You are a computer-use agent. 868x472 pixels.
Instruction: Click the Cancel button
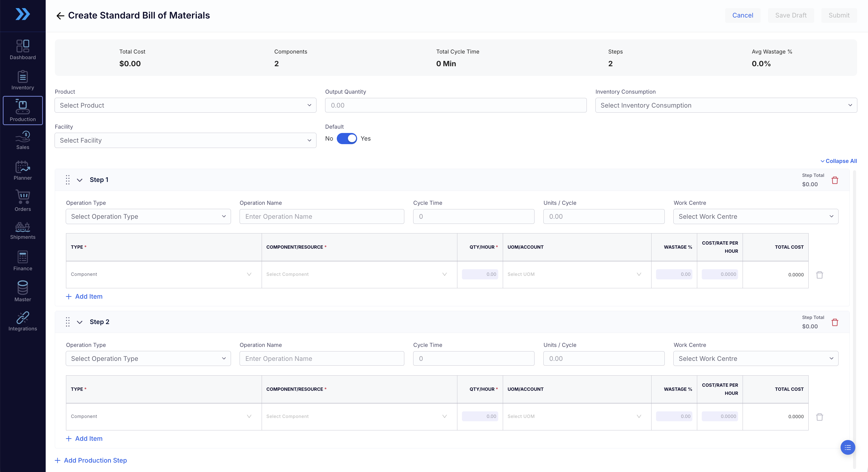743,15
